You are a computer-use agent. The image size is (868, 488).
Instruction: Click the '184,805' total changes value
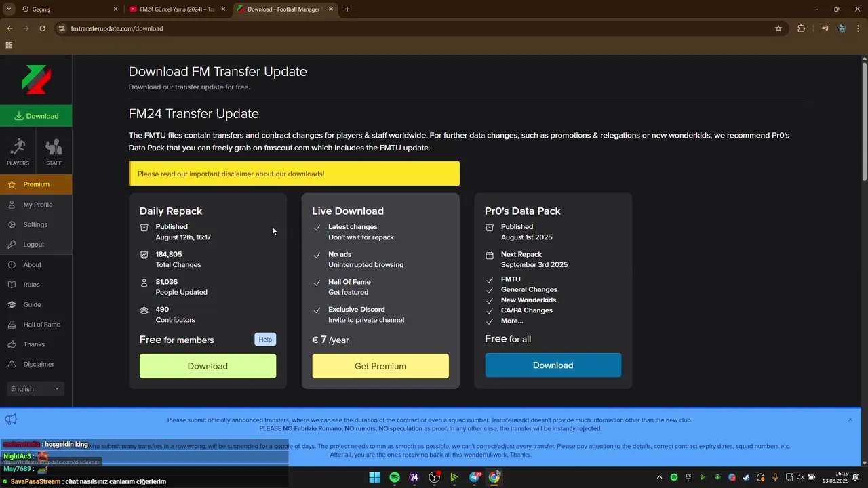point(169,255)
